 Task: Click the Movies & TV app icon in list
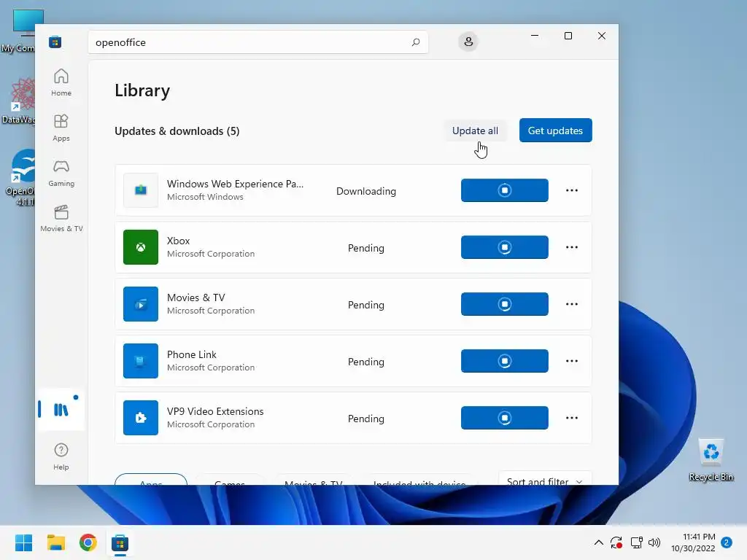pos(141,304)
